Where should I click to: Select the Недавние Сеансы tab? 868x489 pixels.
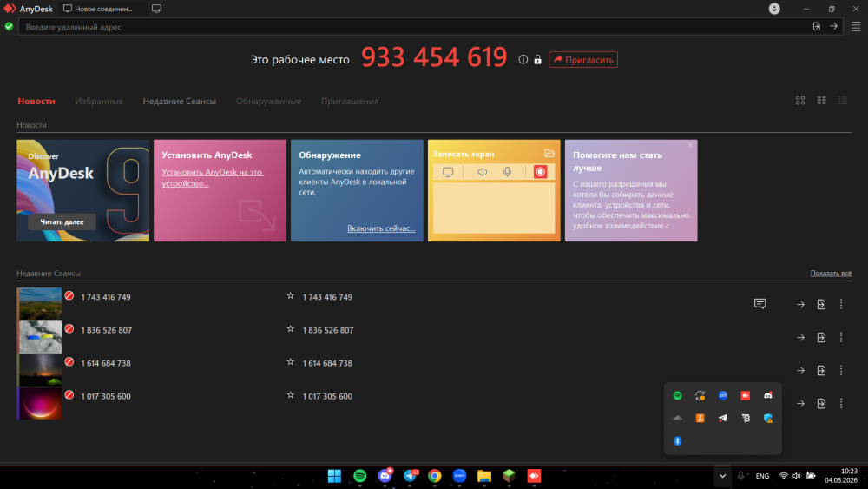(x=180, y=102)
